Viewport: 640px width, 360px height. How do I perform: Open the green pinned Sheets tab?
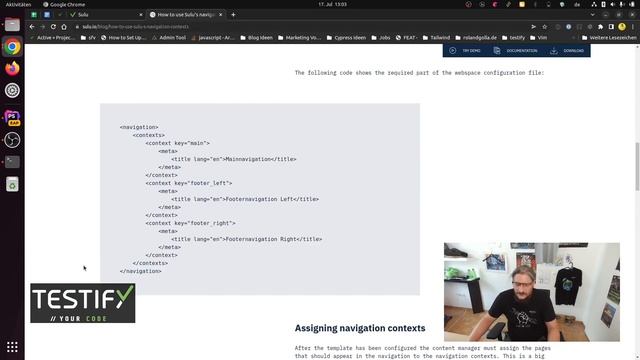click(x=34, y=15)
